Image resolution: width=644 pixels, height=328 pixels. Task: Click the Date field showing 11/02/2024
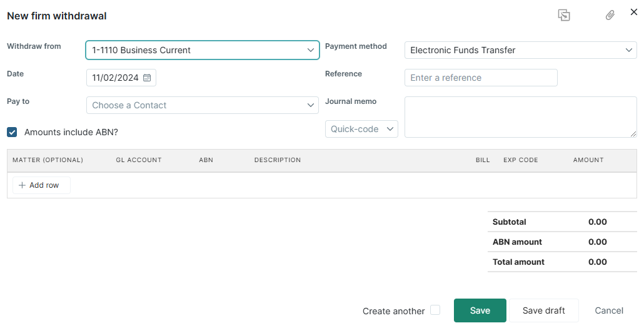pyautogui.click(x=121, y=78)
